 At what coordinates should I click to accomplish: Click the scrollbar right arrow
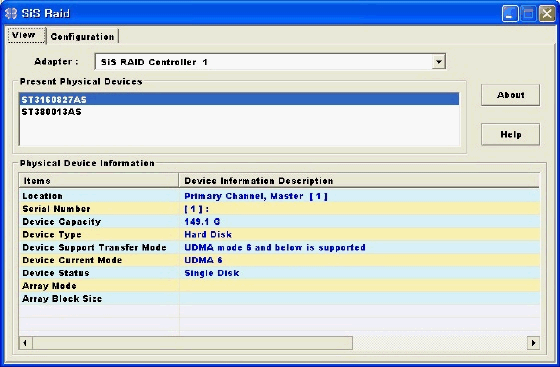(533, 343)
